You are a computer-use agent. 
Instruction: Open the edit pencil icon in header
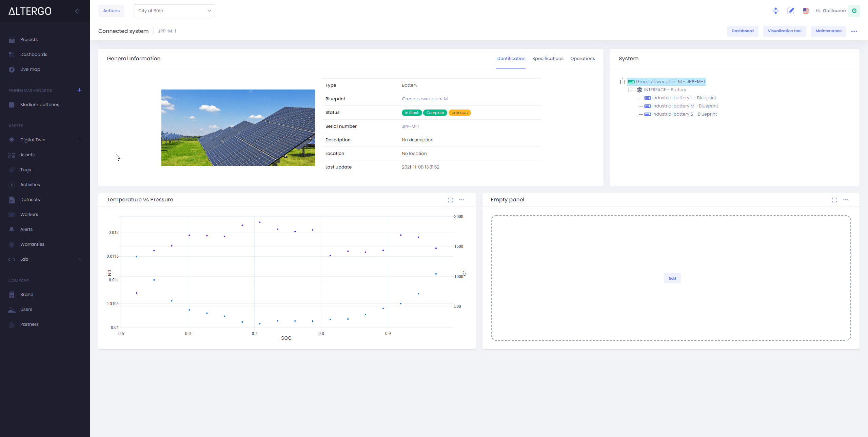pos(791,11)
